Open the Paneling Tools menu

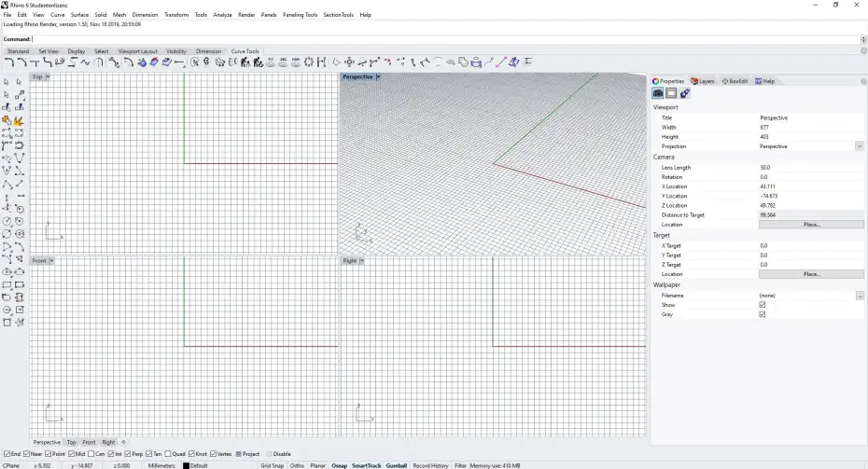pos(300,15)
